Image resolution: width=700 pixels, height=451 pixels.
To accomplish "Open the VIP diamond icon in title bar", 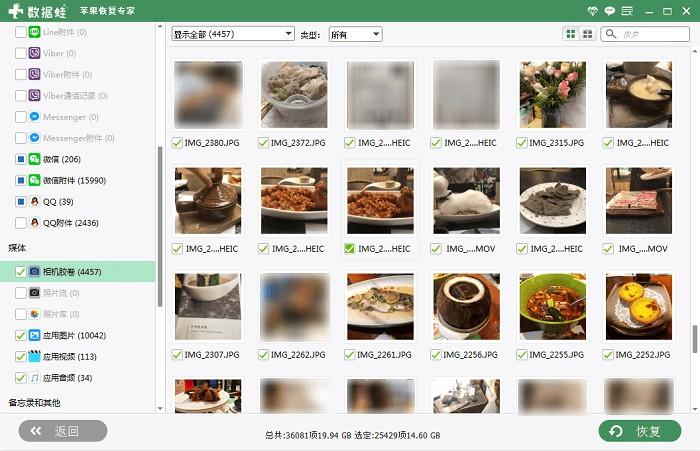I will click(x=592, y=11).
